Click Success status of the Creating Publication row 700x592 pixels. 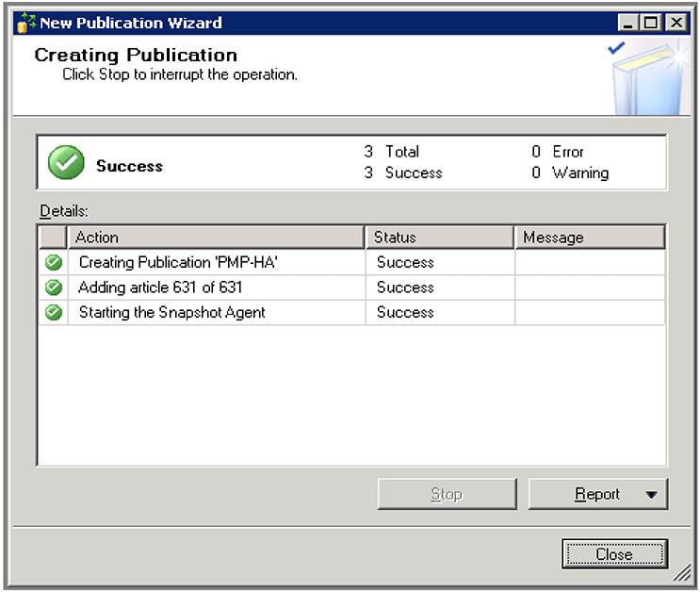point(405,262)
